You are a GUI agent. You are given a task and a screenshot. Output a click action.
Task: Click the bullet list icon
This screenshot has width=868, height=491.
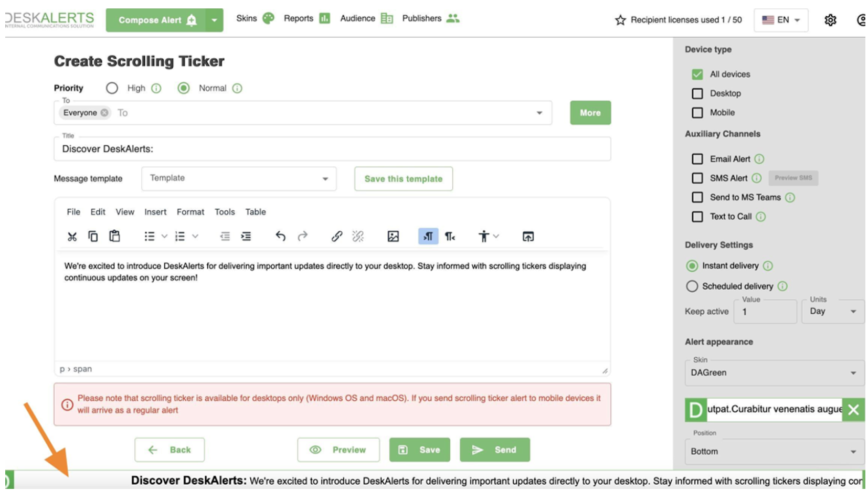point(150,237)
